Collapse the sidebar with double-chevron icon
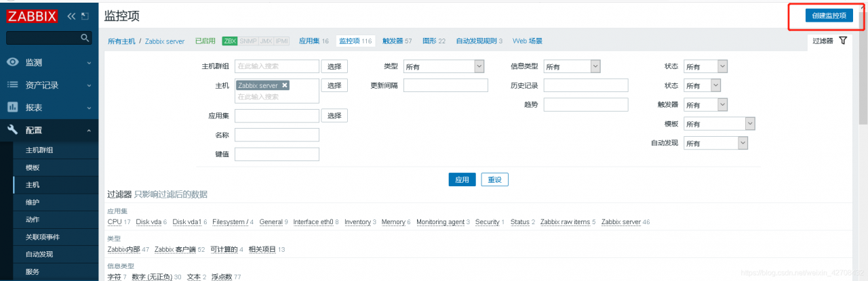This screenshot has width=868, height=281. 71,16
